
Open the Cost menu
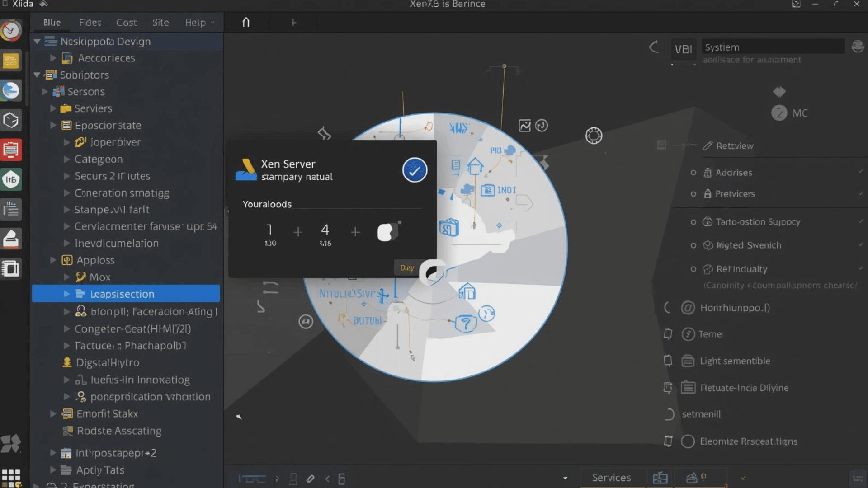click(x=126, y=23)
